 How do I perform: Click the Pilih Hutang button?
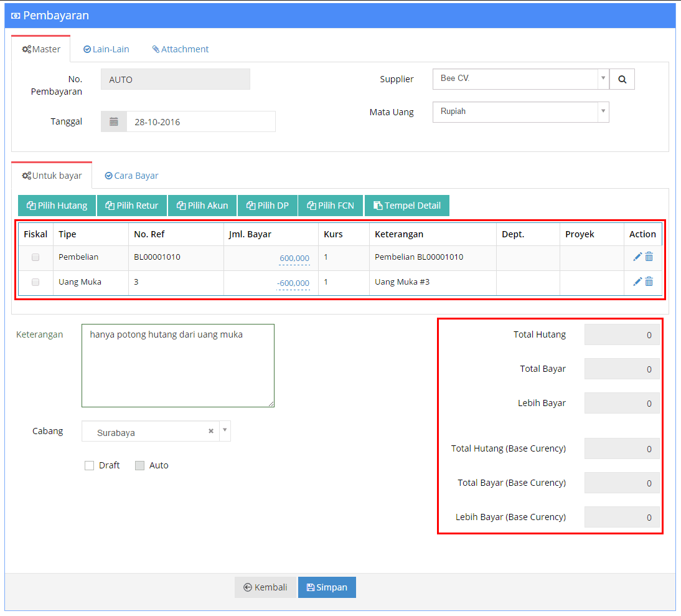tap(57, 206)
